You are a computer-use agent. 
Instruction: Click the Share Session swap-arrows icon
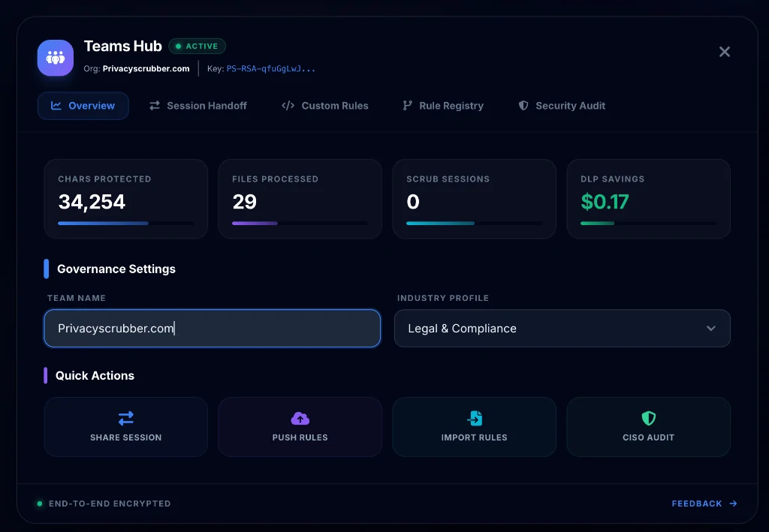tap(126, 419)
